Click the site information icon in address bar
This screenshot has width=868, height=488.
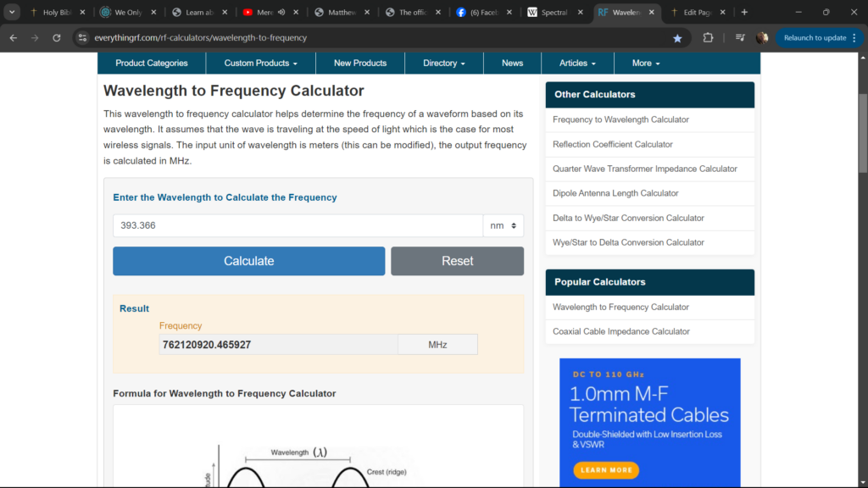[x=82, y=38]
